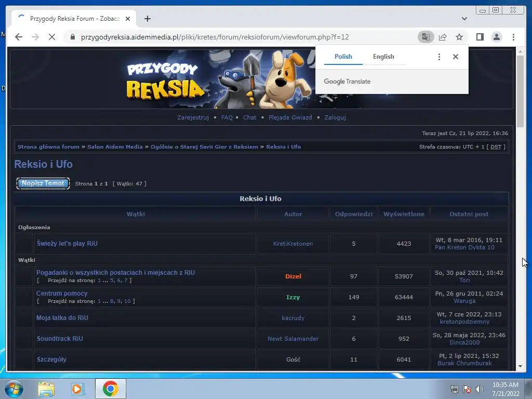Open last poster kretonpodziemny profile
This screenshot has width=532, height=399.
tap(464, 322)
